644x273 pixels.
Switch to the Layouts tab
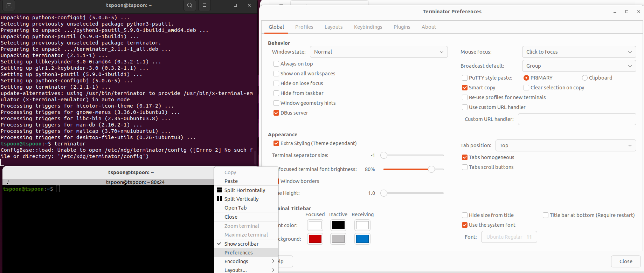[333, 27]
